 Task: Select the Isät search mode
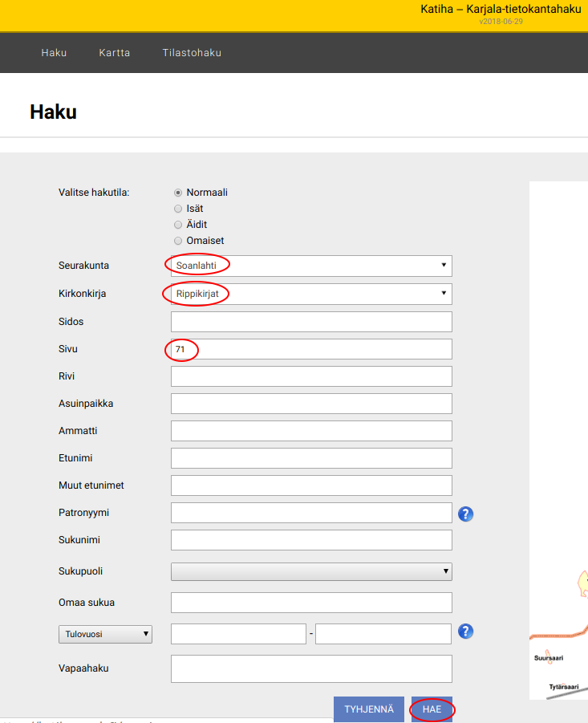click(x=178, y=209)
